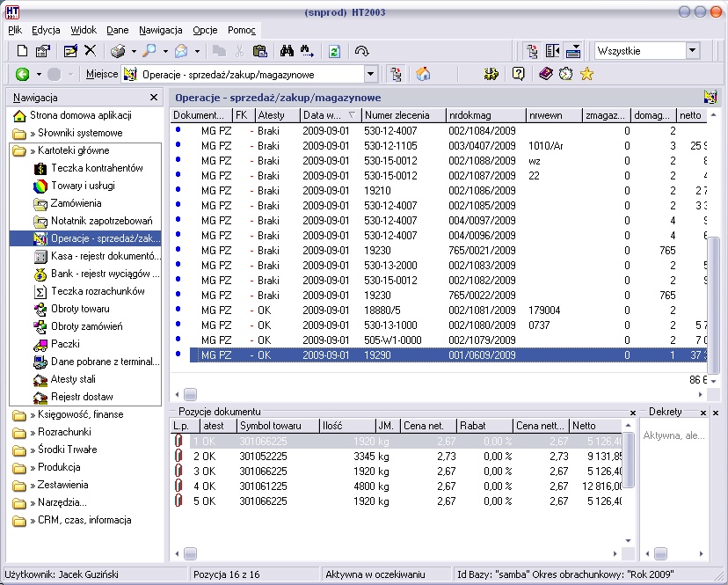Viewport: 728px width, 585px height.
Task: Click the undo curved-arrow icon
Action: 361,51
